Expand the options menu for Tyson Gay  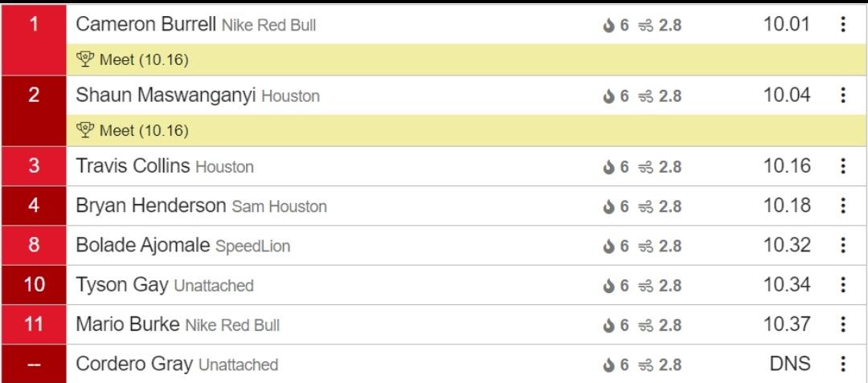tap(842, 285)
